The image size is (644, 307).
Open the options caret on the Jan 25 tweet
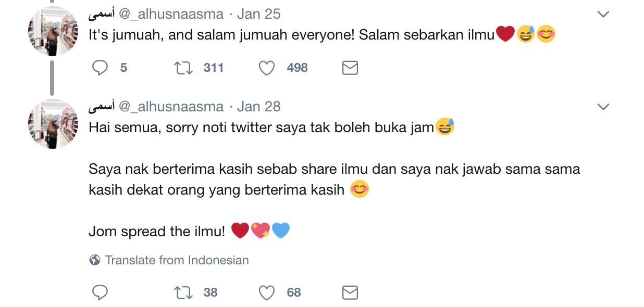[603, 14]
